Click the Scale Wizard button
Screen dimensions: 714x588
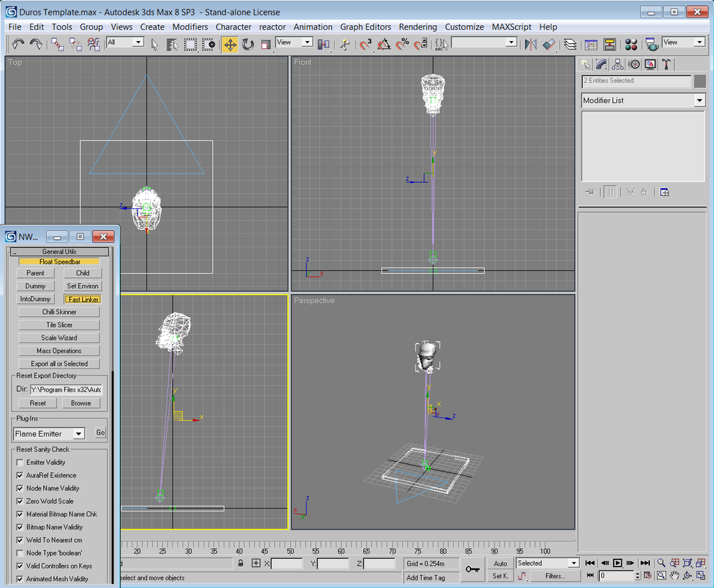pos(59,338)
